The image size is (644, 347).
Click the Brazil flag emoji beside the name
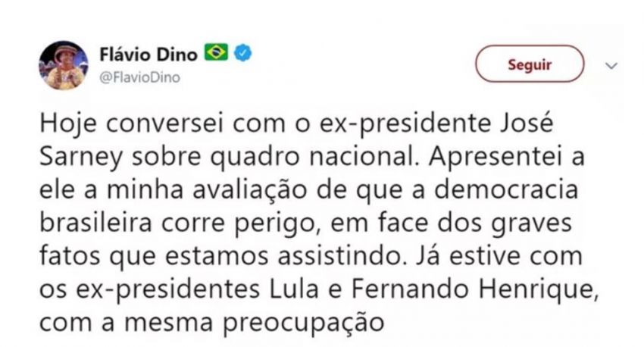(216, 54)
